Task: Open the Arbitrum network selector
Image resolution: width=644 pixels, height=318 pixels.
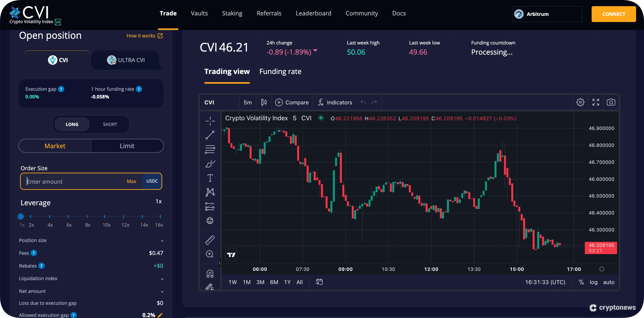Action: click(x=547, y=14)
